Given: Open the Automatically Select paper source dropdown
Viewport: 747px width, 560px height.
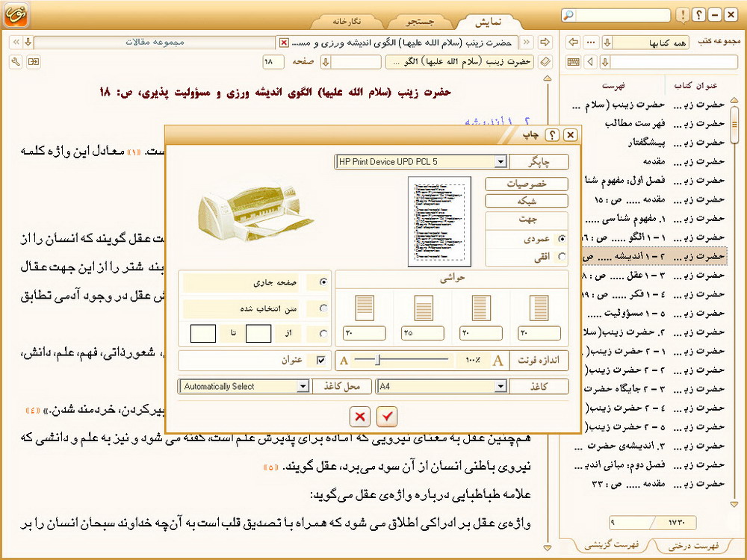Looking at the screenshot, I should coord(303,387).
